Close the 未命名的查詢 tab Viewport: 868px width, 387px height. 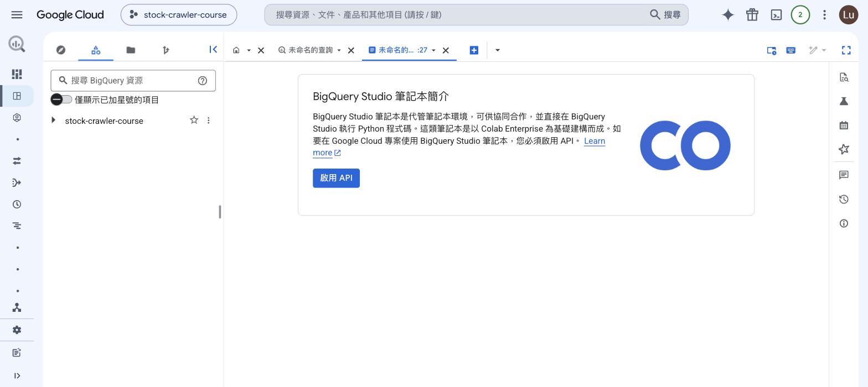point(351,50)
